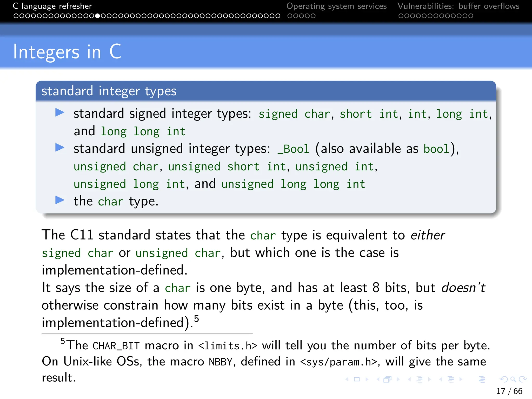Viewport: 532px width, 399px height.
Task: Advance with the next slide arrow icon
Action: coord(367,380)
